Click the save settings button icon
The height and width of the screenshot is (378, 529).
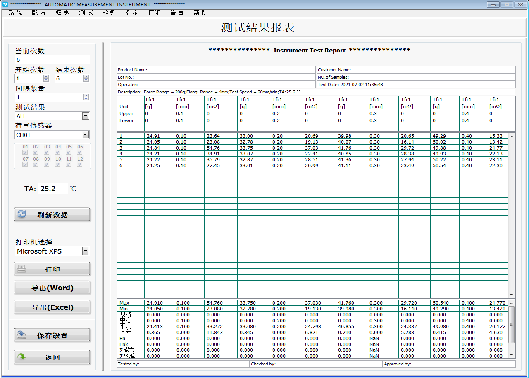22,334
